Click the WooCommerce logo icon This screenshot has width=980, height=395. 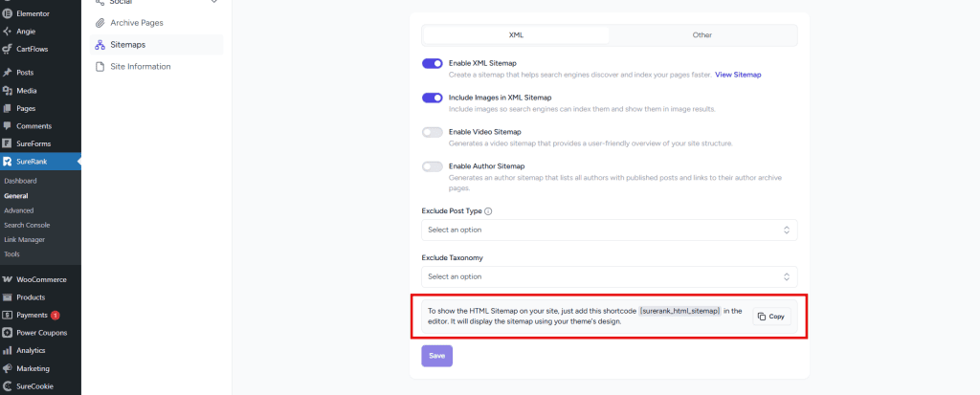tap(8, 279)
